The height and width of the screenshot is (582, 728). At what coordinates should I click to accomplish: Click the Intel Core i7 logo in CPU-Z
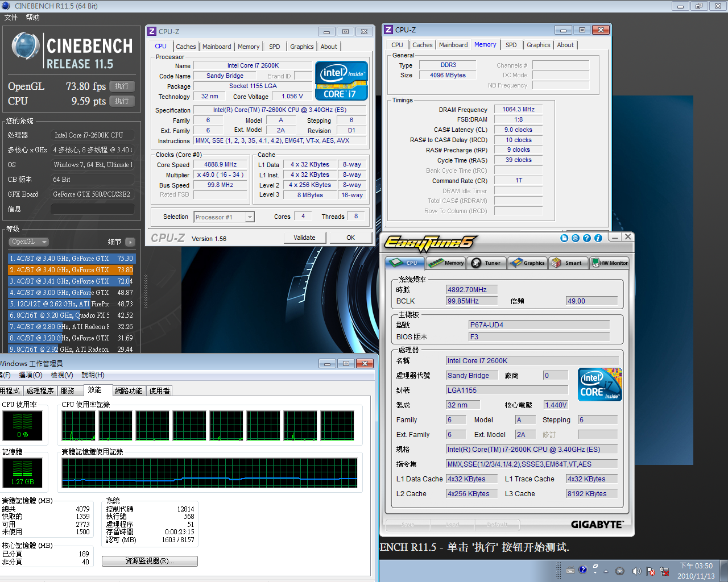tap(341, 81)
